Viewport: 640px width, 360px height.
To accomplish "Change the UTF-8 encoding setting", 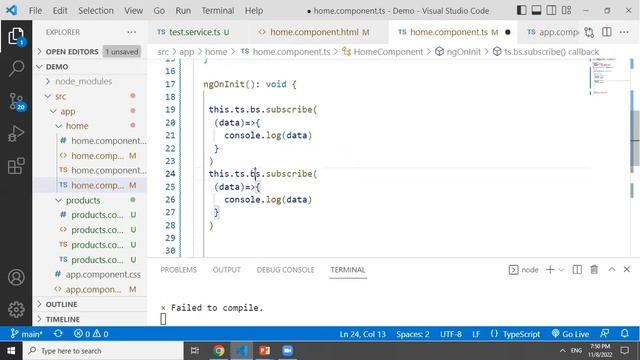I will (451, 334).
